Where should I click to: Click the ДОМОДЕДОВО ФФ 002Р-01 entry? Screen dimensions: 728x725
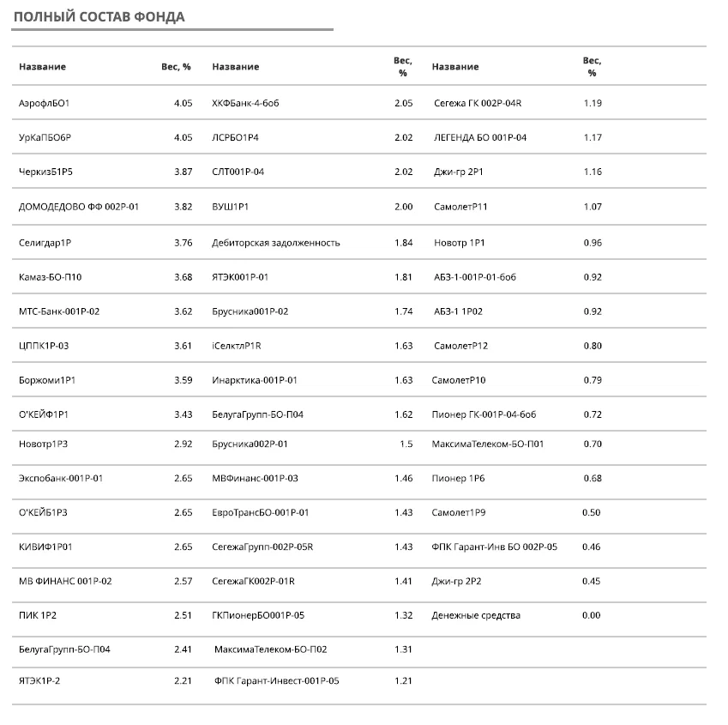coord(79,207)
